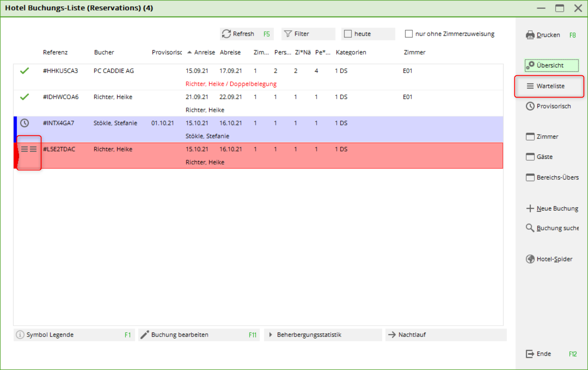Click the printer icon next to Drucken
Screen dimensions: 588x370
coord(530,35)
